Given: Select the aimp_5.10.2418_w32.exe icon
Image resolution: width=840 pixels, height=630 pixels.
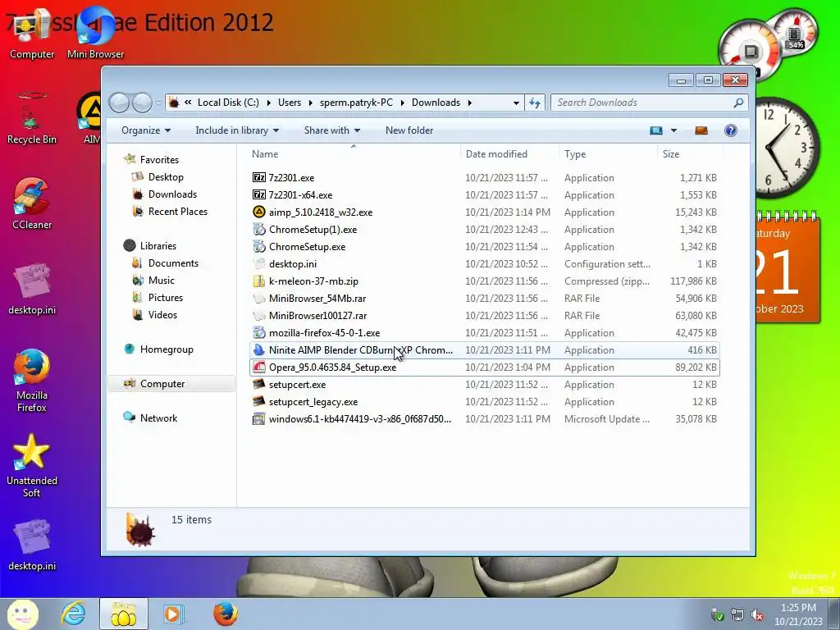Looking at the screenshot, I should coord(259,212).
